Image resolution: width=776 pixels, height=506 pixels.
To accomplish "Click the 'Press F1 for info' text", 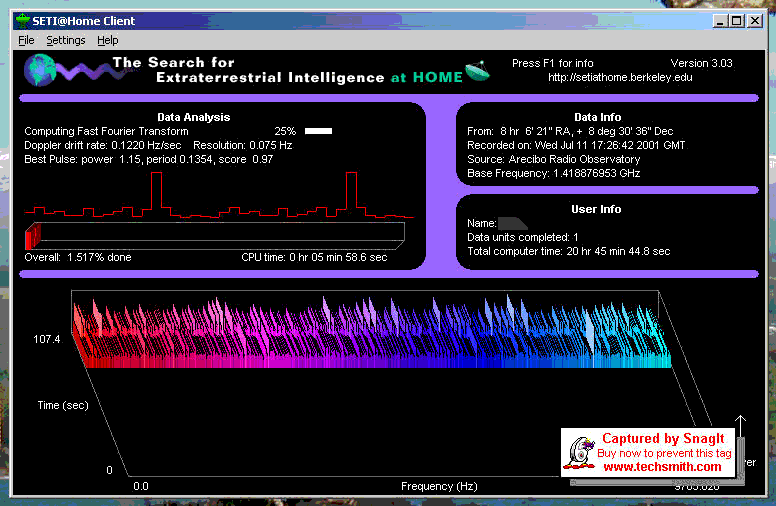I will coord(552,63).
